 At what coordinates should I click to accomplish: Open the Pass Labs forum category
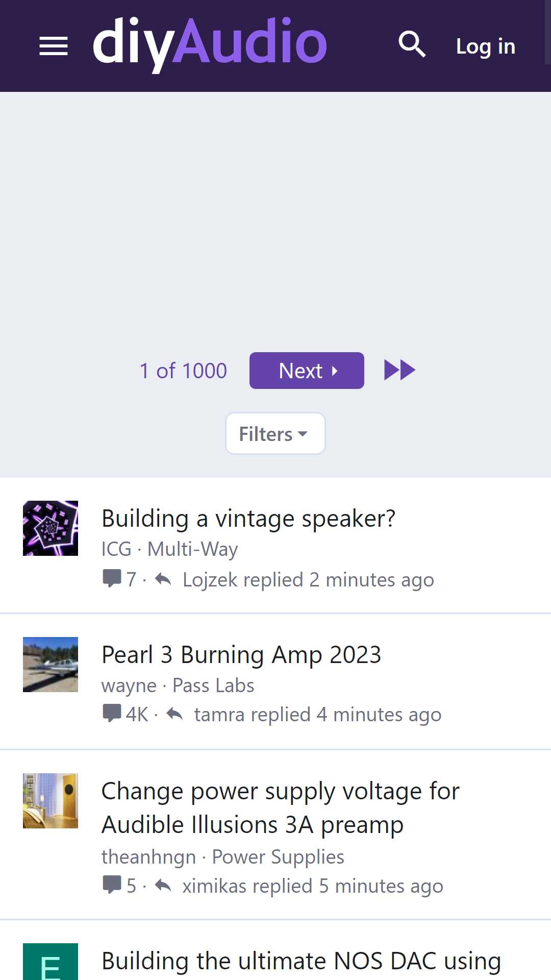[213, 685]
